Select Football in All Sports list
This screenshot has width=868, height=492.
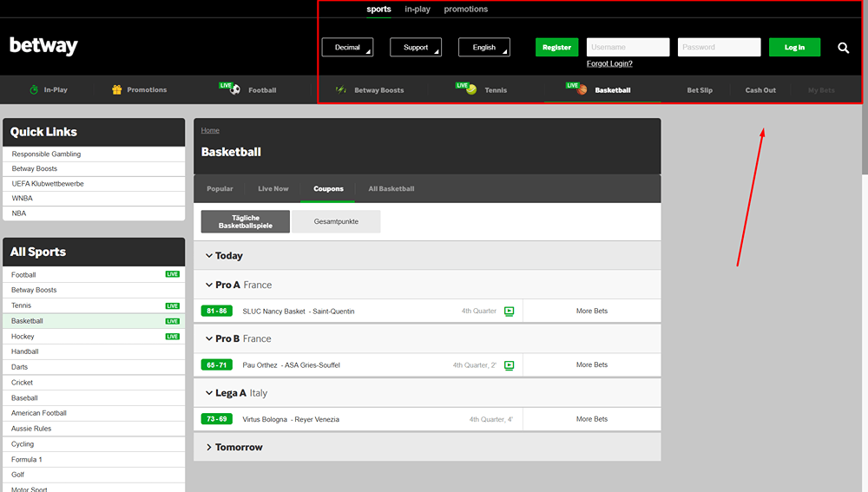pos(94,274)
